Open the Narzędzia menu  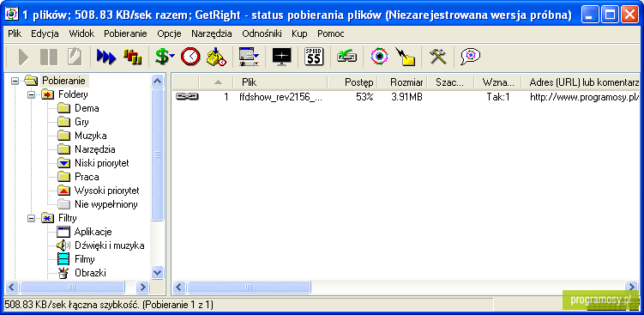(212, 33)
